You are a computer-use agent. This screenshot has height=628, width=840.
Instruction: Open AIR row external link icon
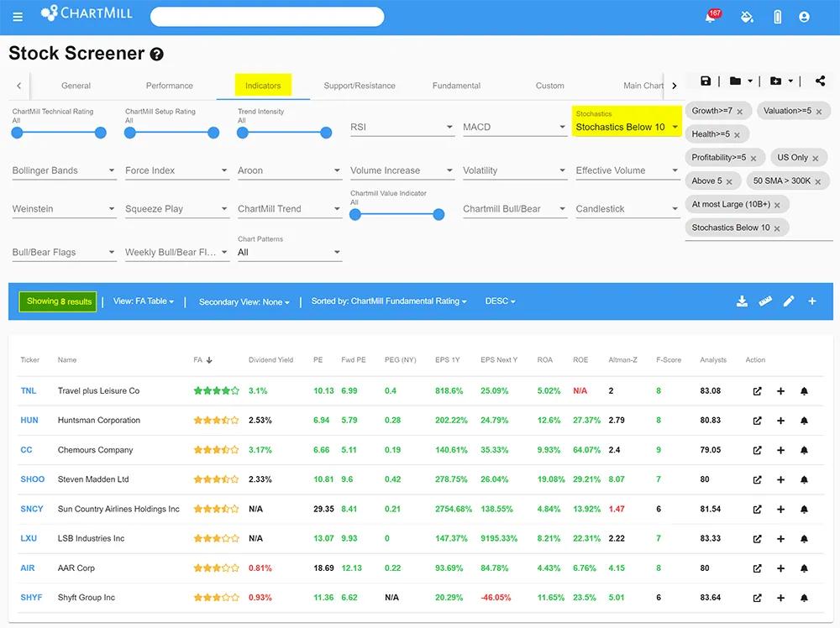point(757,568)
